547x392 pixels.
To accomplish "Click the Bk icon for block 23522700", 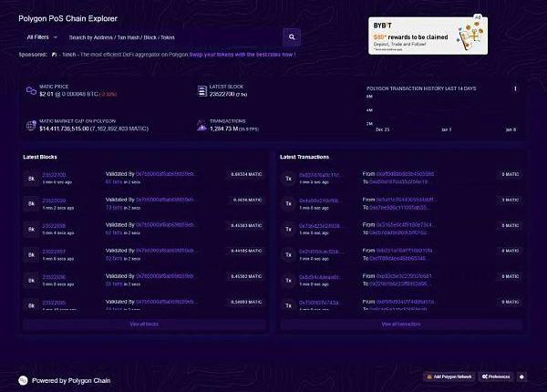I will pos(32,176).
